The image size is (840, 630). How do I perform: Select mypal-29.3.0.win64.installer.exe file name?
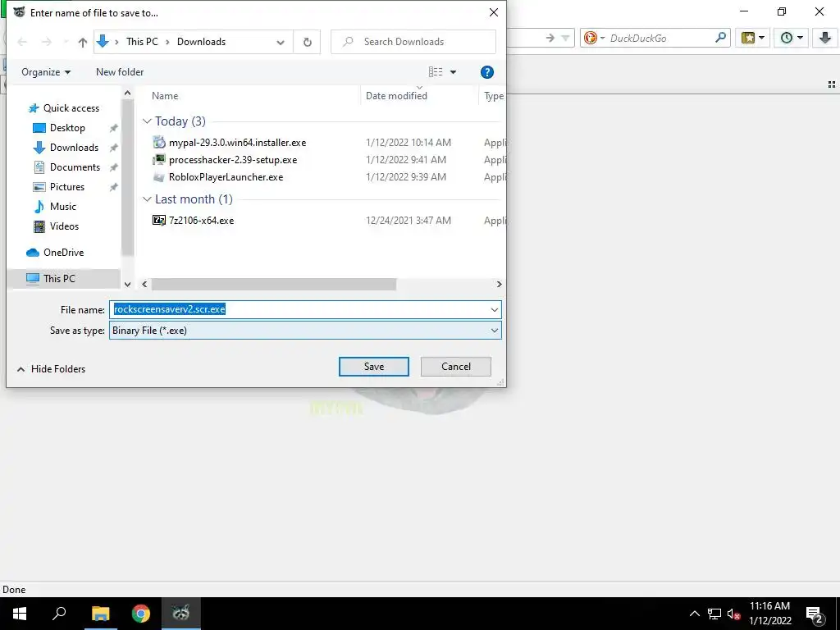(x=237, y=143)
